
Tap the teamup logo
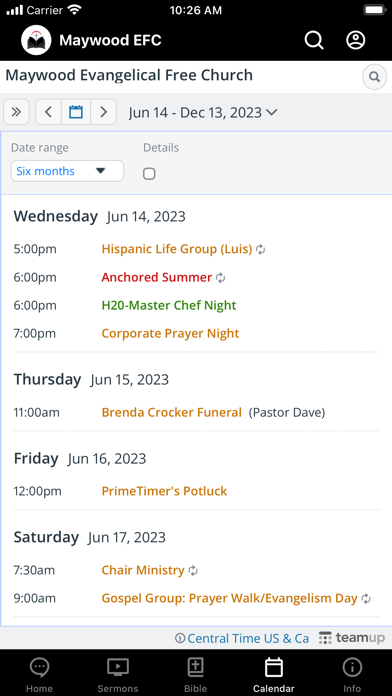coord(352,638)
